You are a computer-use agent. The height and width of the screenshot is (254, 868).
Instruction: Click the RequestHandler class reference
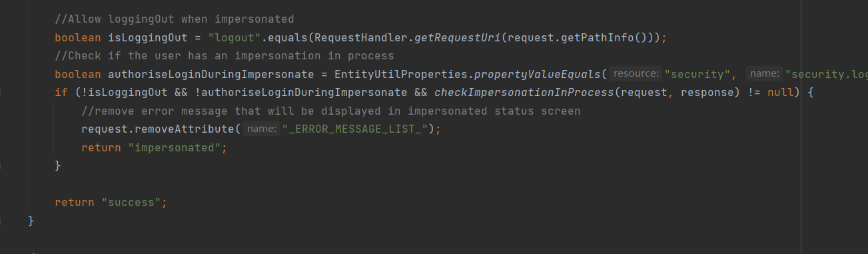coord(362,38)
